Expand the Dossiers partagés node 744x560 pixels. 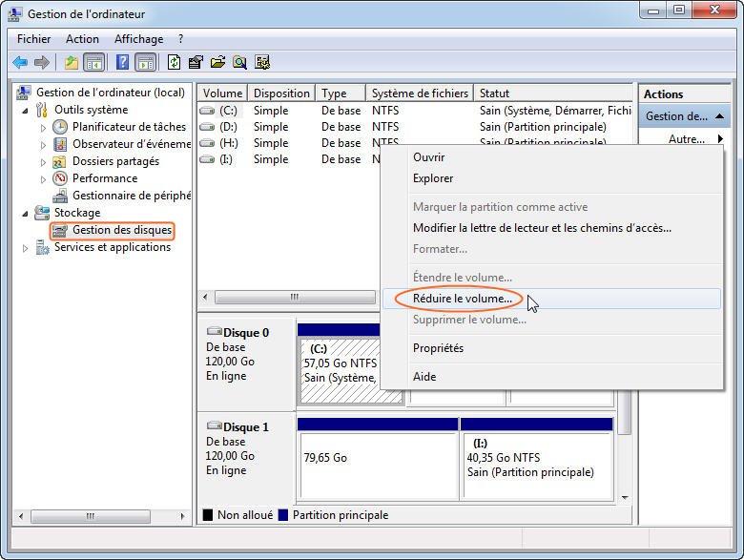[x=43, y=162]
